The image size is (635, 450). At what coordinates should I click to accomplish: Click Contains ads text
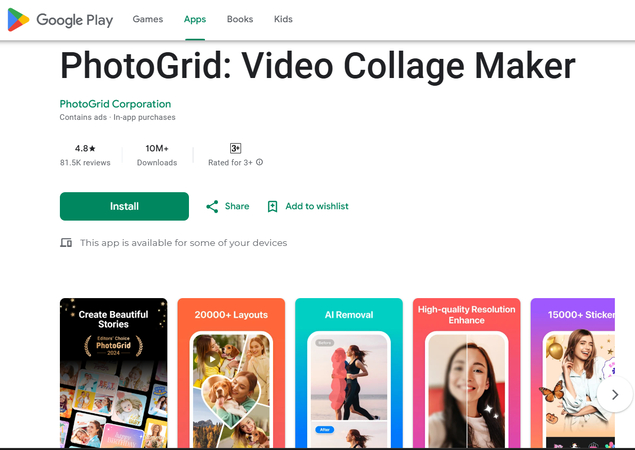point(83,117)
